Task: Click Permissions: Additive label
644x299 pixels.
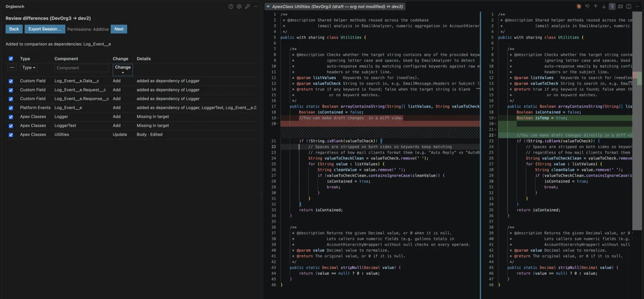Action: 88,29
